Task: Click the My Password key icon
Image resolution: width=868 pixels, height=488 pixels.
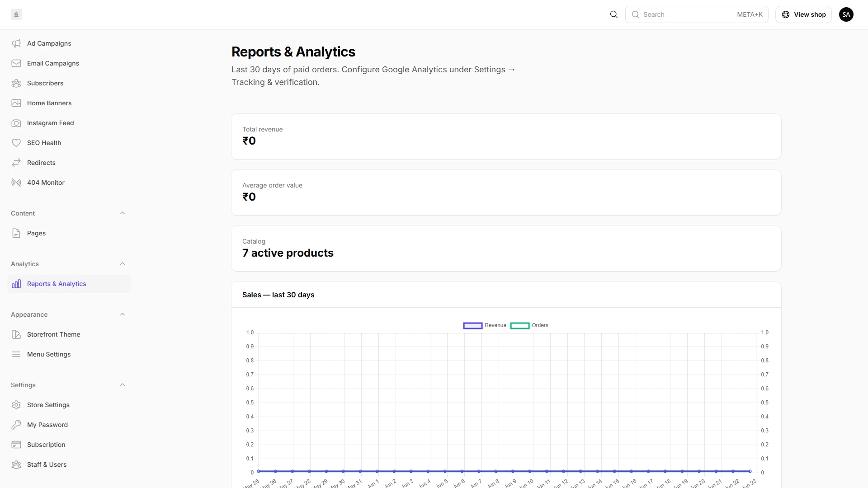Action: pos(16,425)
